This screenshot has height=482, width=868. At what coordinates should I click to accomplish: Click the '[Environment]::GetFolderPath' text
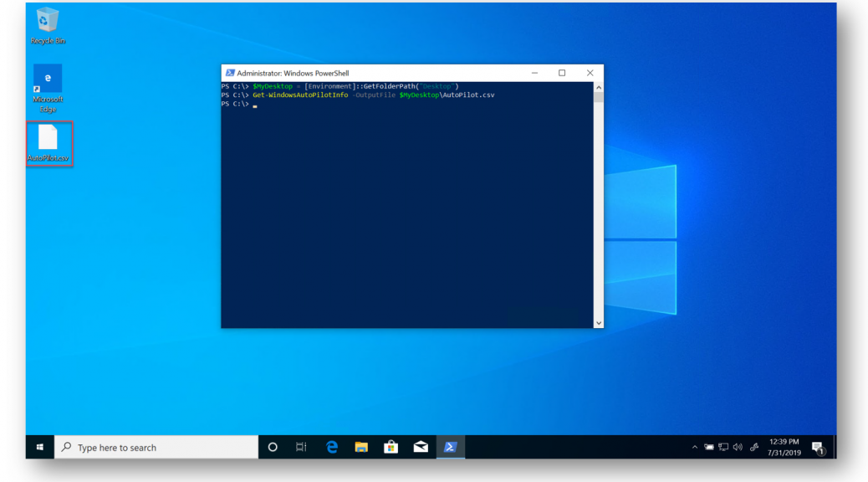pyautogui.click(x=361, y=86)
